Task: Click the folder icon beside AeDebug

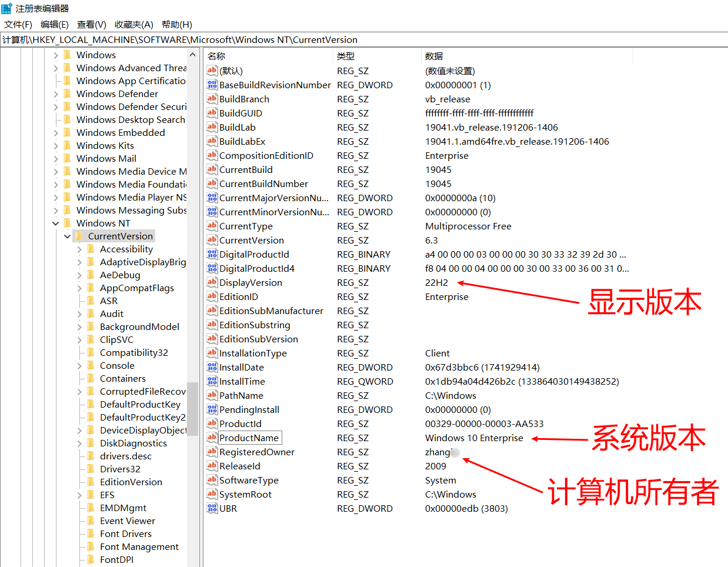Action: 91,275
